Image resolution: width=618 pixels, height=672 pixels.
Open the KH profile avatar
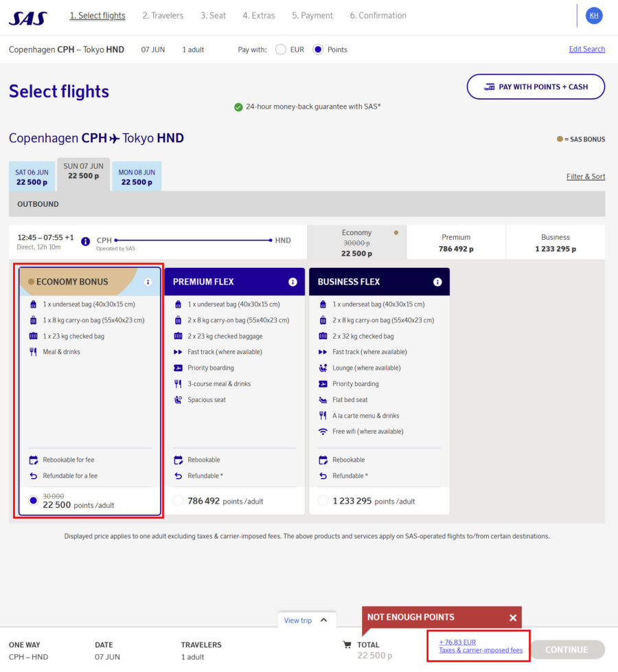point(593,15)
